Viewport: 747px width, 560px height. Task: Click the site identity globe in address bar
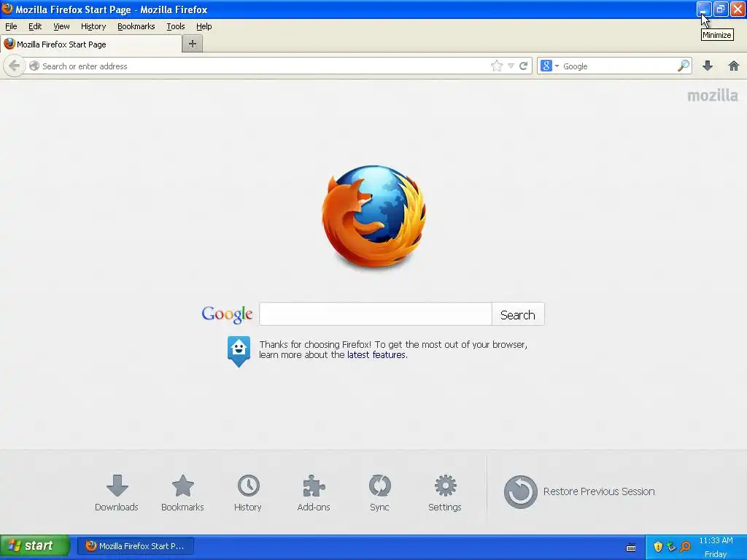[x=34, y=66]
